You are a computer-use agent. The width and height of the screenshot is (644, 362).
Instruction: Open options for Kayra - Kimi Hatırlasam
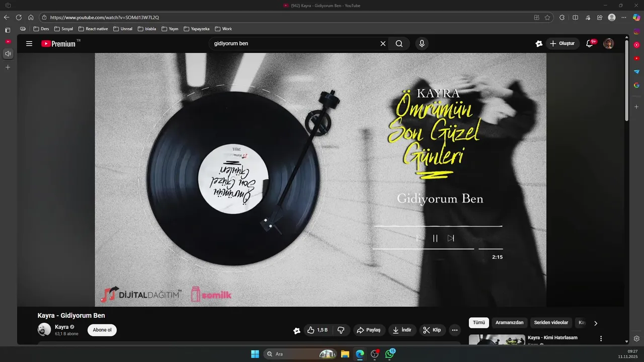(x=601, y=339)
